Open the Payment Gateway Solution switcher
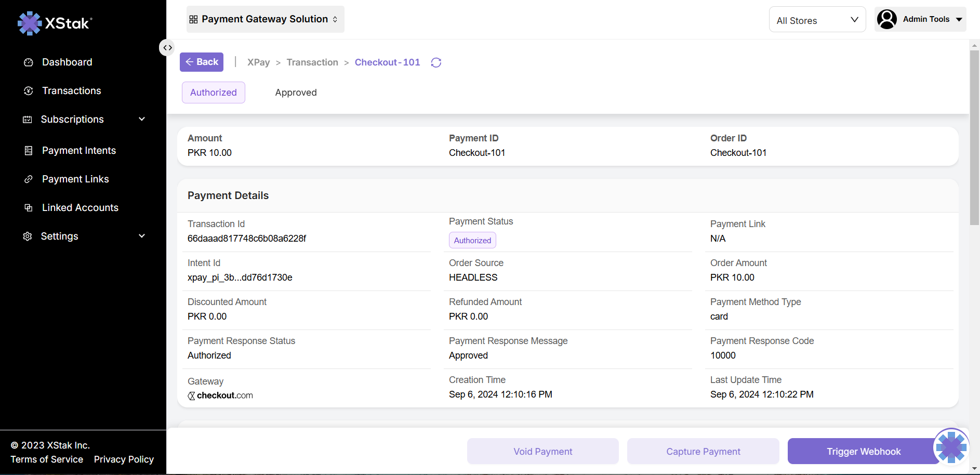980x475 pixels. pos(265,19)
